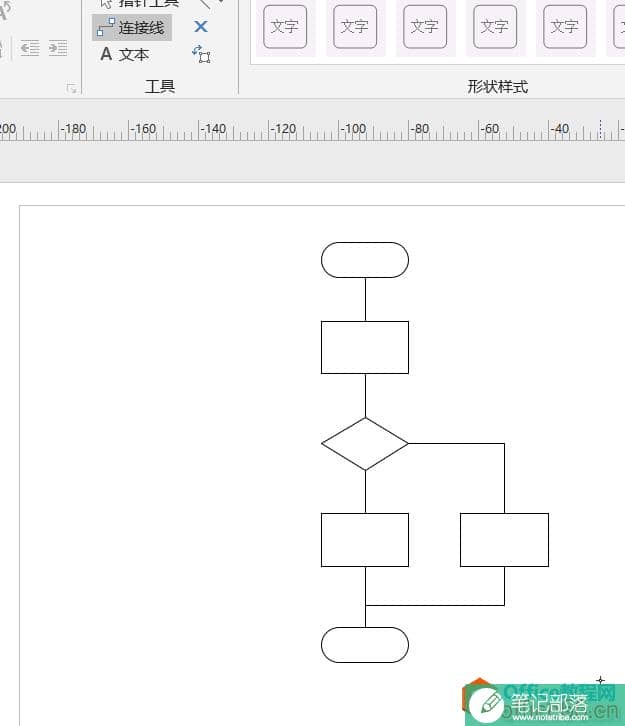Apply the second 文字 shape style from left
Image resolution: width=625 pixels, height=726 pixels.
coord(355,27)
